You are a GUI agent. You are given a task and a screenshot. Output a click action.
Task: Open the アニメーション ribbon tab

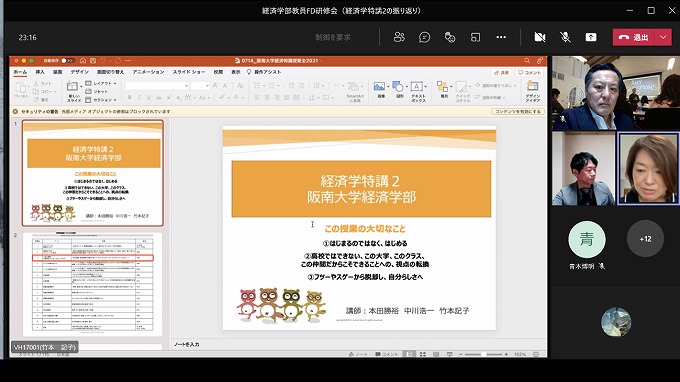click(148, 72)
